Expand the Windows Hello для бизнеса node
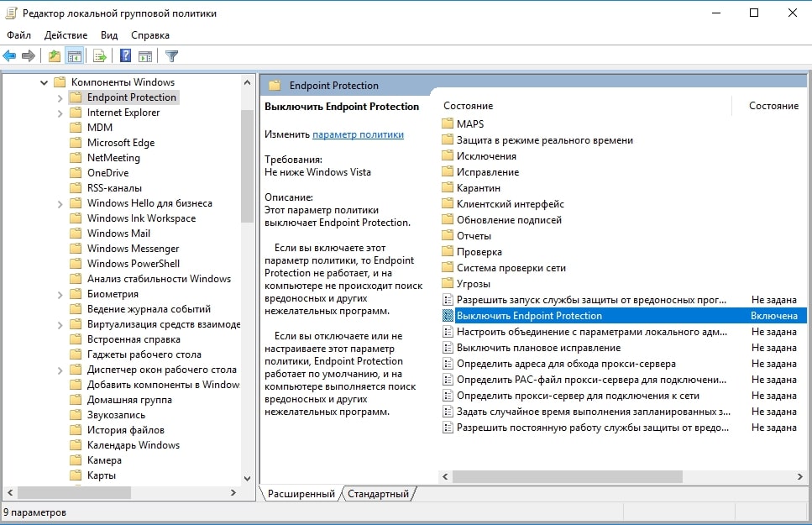Image resolution: width=812 pixels, height=525 pixels. click(60, 203)
